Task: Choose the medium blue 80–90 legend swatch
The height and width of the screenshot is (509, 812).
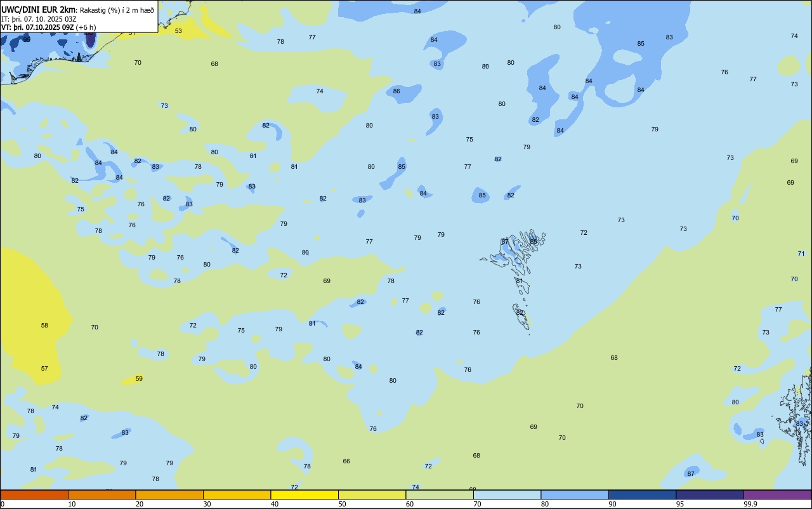Action: pos(575,494)
